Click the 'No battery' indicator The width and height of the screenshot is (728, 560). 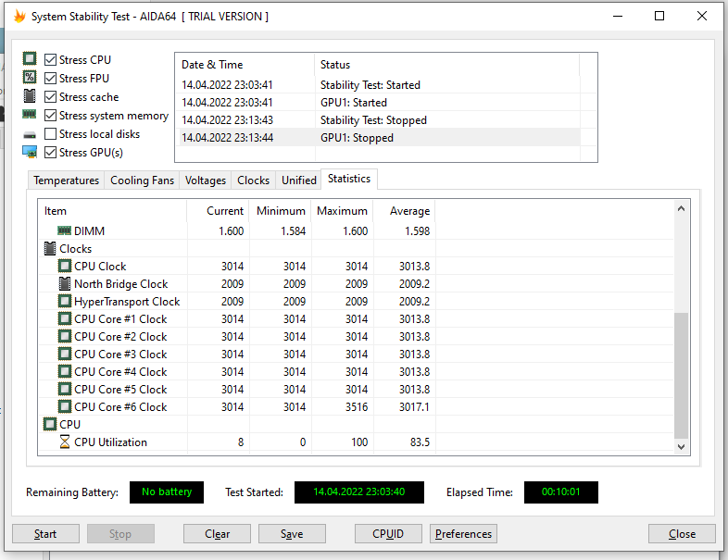point(167,492)
